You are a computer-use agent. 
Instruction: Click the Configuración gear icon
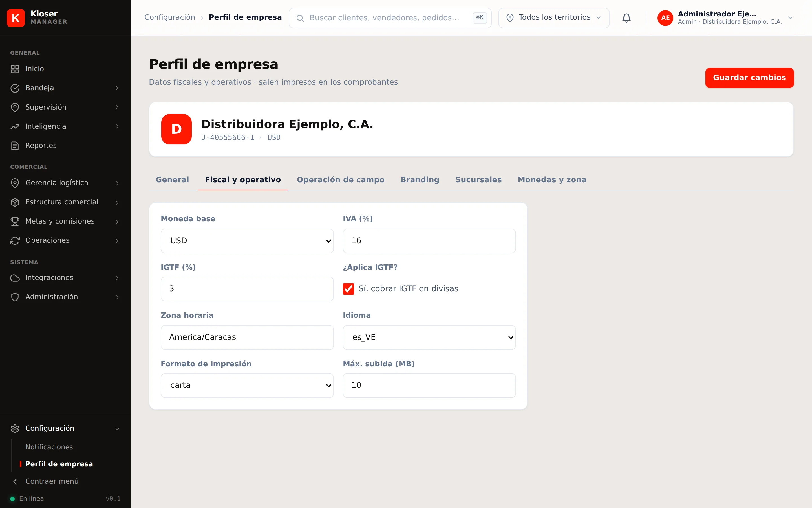pos(15,428)
